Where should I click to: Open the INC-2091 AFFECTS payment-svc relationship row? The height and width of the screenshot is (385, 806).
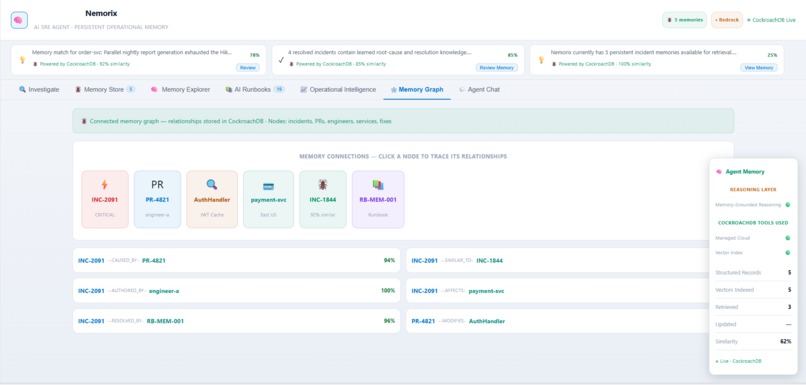(x=557, y=291)
